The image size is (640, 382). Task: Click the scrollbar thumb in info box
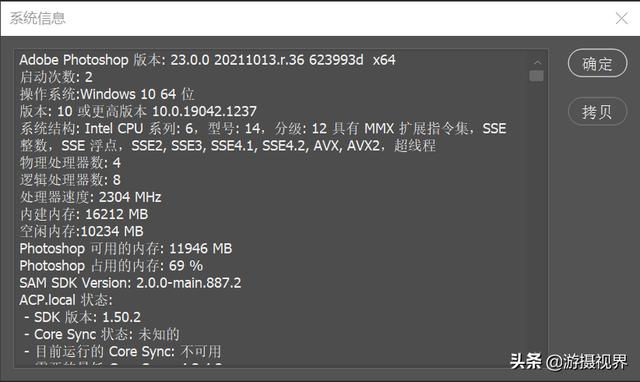[x=536, y=76]
